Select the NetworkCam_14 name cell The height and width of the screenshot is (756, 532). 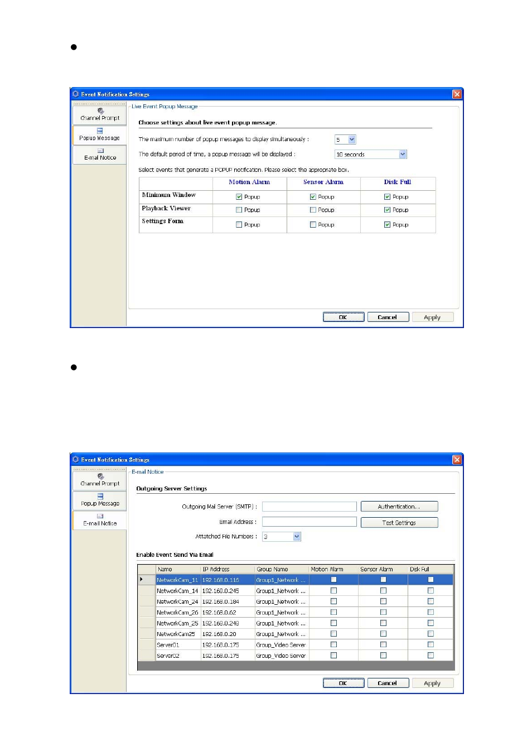click(x=178, y=590)
